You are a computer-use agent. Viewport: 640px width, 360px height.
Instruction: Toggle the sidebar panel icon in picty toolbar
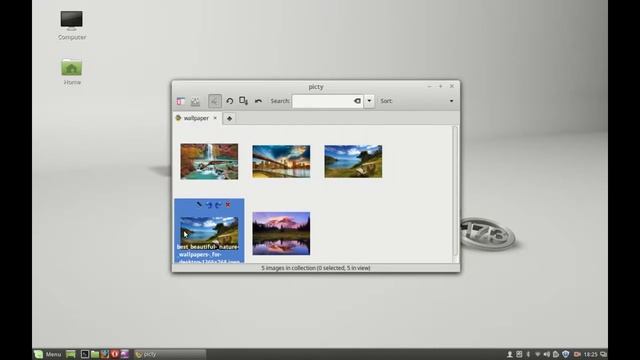click(x=180, y=101)
